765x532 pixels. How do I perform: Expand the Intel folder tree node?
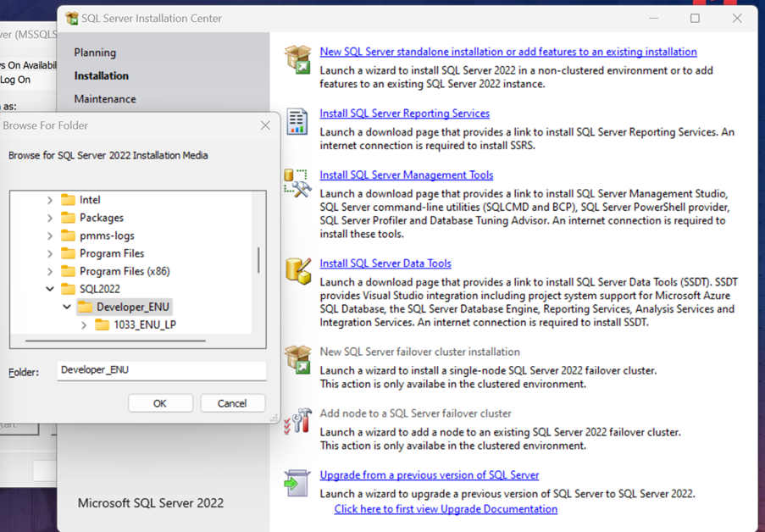[x=50, y=200]
